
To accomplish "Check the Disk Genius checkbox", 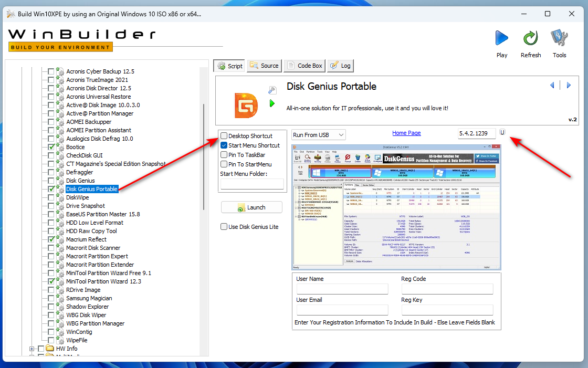I will 51,181.
